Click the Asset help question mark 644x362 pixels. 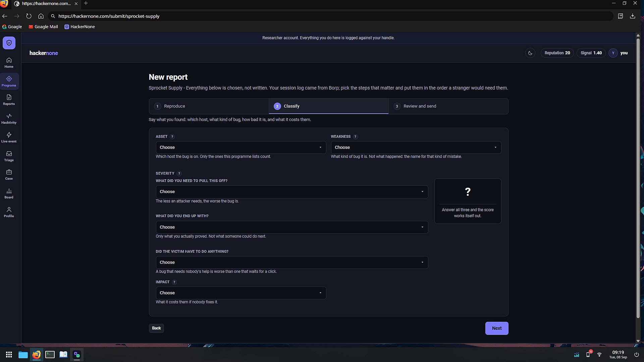[x=172, y=137]
